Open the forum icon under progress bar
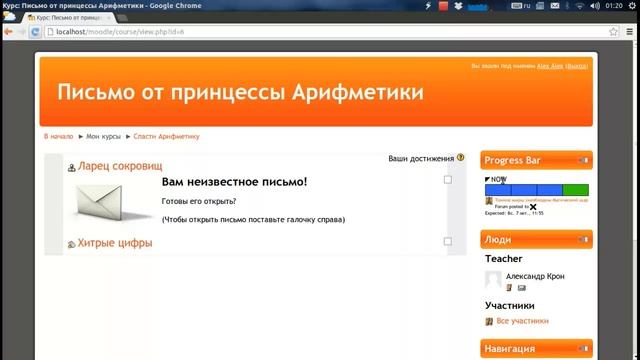The width and height of the screenshot is (640, 360). click(x=489, y=200)
